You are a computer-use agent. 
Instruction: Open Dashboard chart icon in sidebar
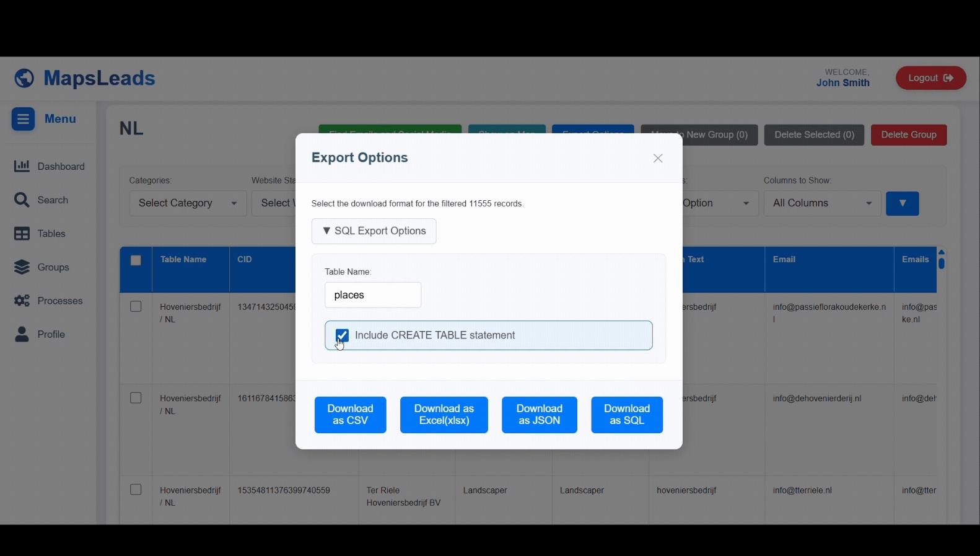(22, 166)
